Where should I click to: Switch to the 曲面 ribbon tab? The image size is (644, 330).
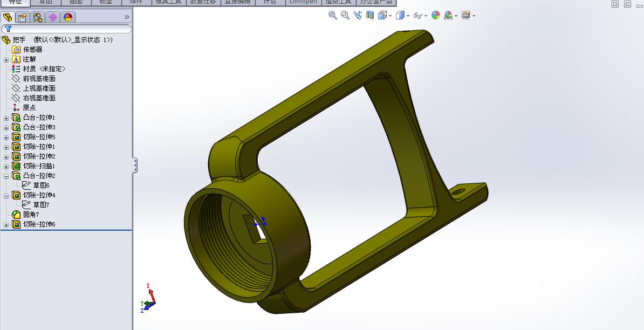pyautogui.click(x=76, y=2)
